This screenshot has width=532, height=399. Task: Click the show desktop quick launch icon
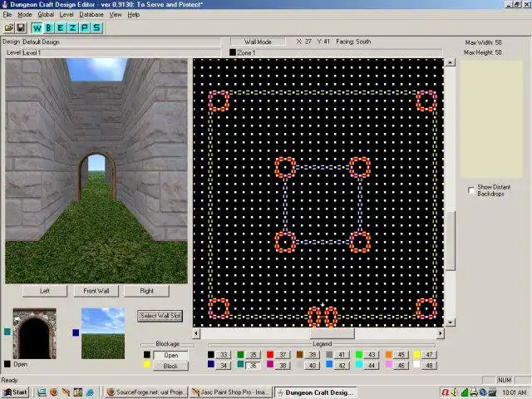coord(42,392)
